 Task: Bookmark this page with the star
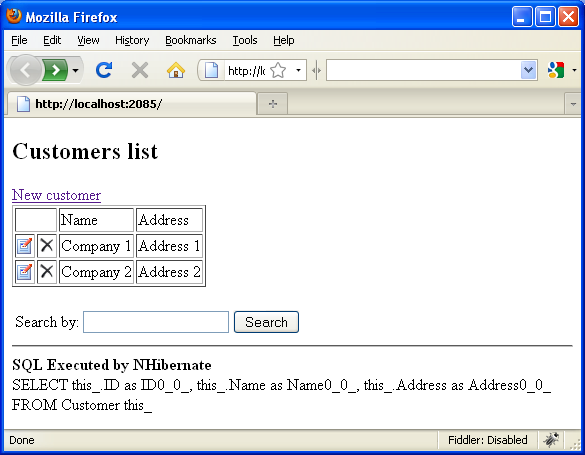(278, 70)
